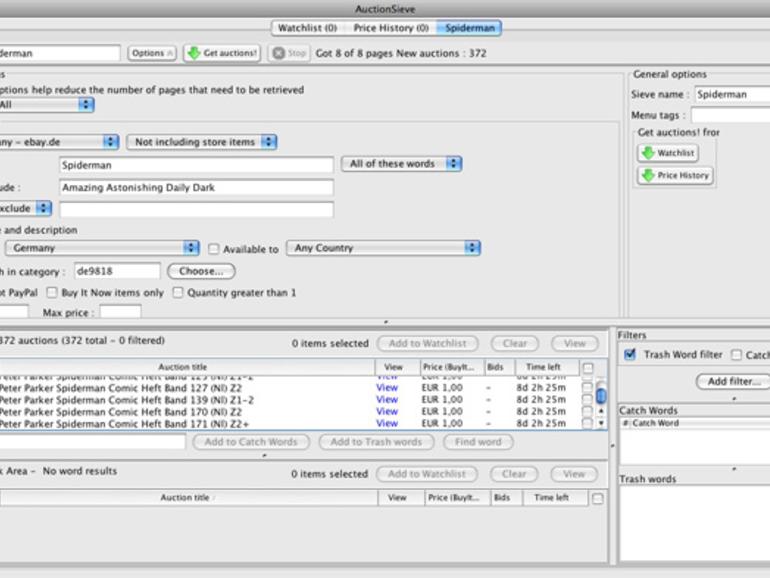Open View link for Band 139 auction
The height and width of the screenshot is (578, 770).
pos(387,400)
